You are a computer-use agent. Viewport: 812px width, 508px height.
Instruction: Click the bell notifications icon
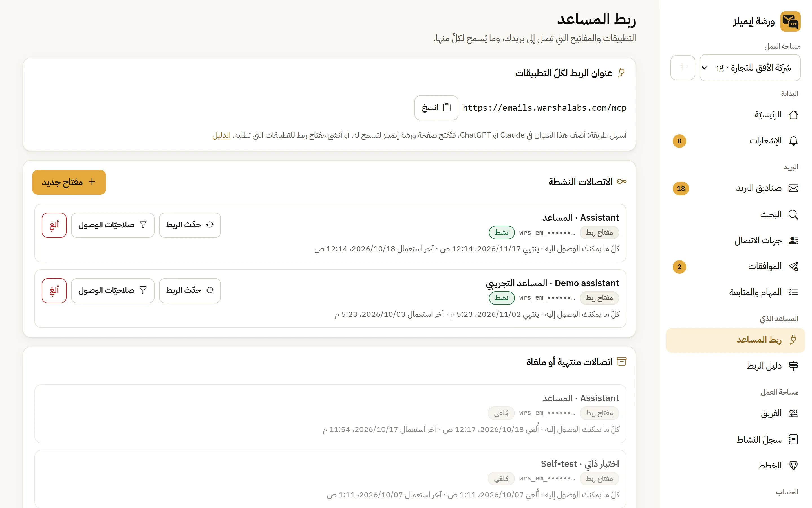point(793,141)
